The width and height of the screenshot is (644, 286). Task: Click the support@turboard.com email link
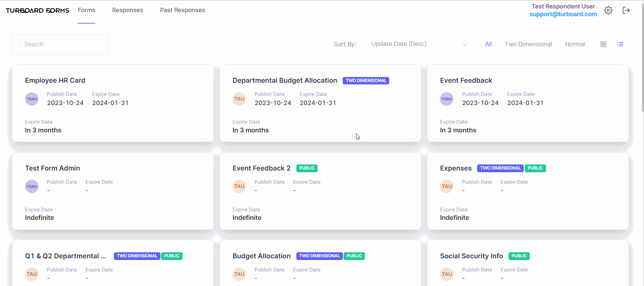click(x=563, y=14)
